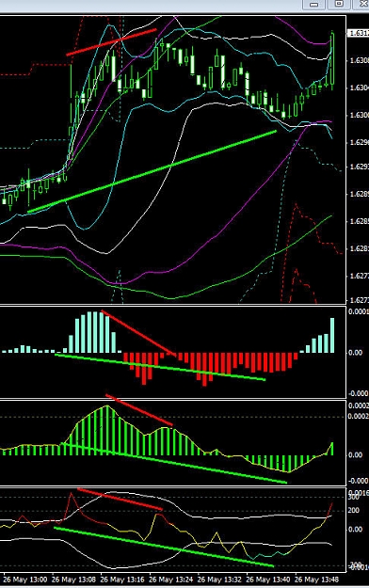This screenshot has height=588, width=369.
Task: Select the 26 May 13:00 time label
Action: point(24,580)
